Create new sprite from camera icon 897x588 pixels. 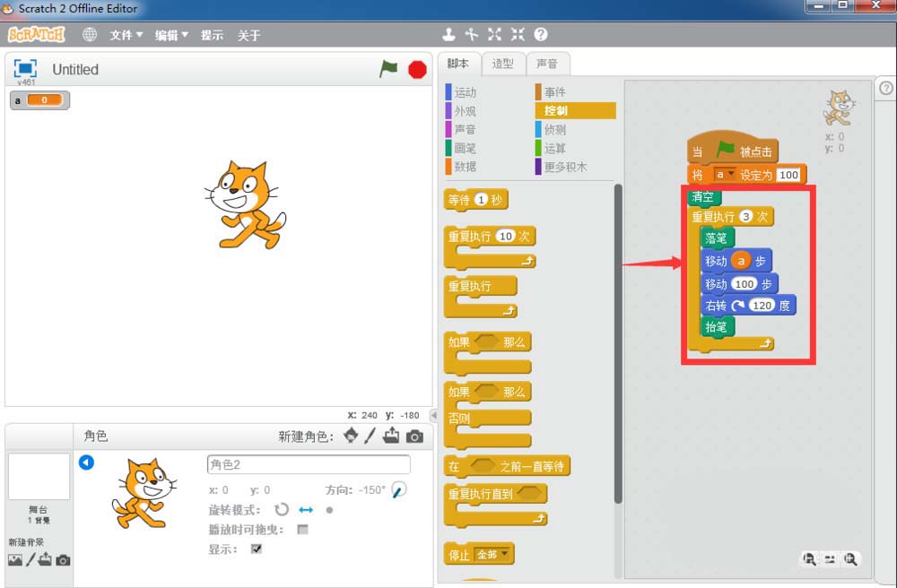click(x=414, y=437)
